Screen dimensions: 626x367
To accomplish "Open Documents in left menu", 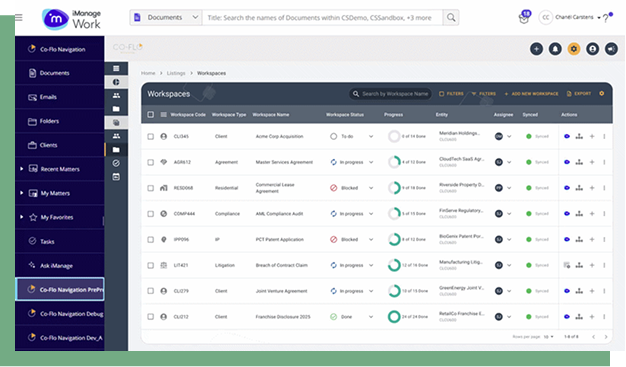I will point(59,73).
